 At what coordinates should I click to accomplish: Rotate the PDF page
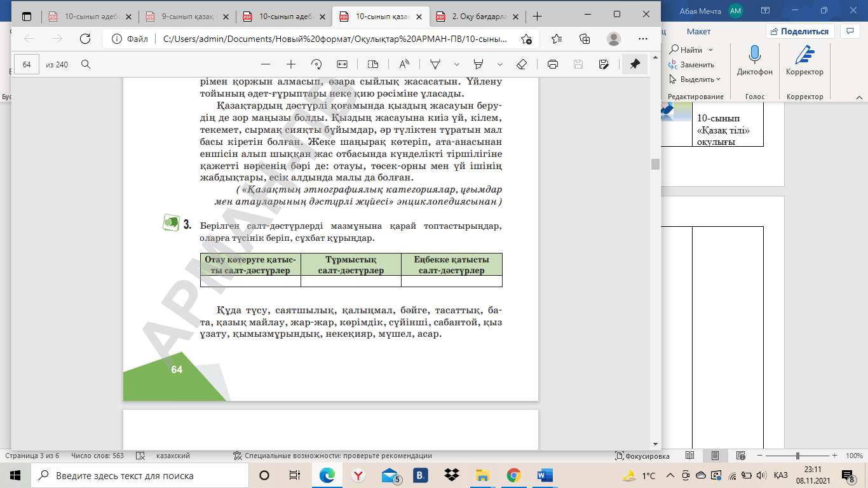316,64
